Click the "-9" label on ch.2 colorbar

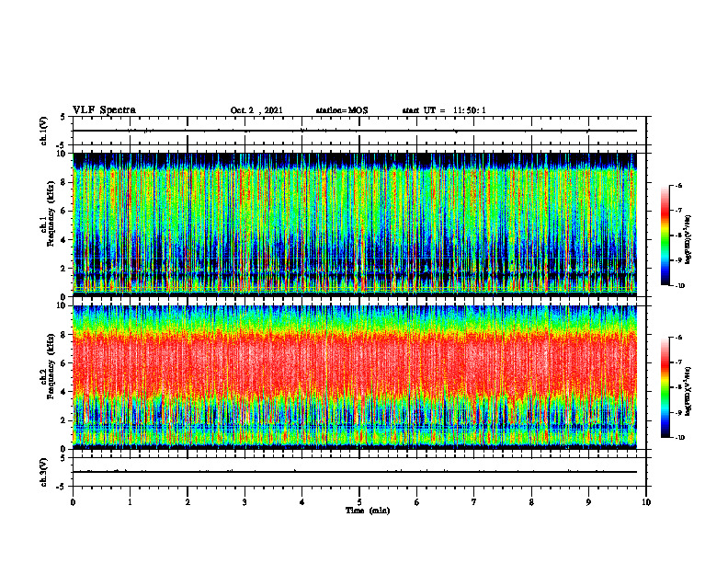point(678,412)
